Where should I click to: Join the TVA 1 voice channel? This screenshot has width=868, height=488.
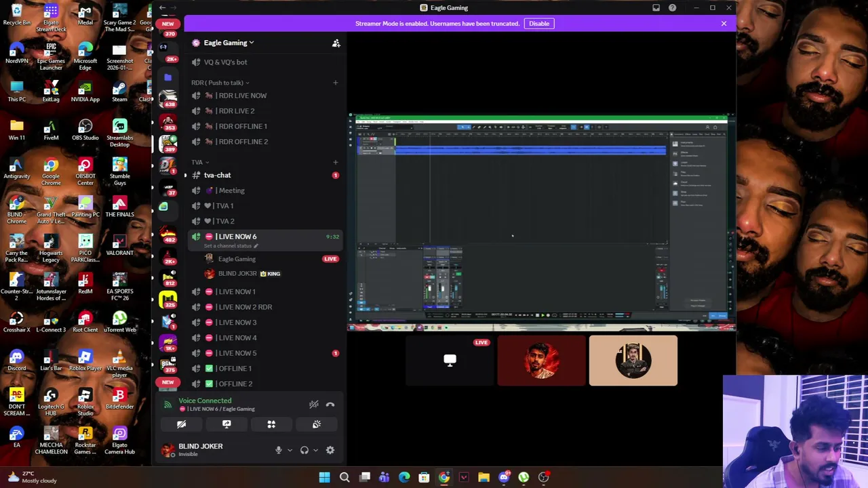coord(264,206)
